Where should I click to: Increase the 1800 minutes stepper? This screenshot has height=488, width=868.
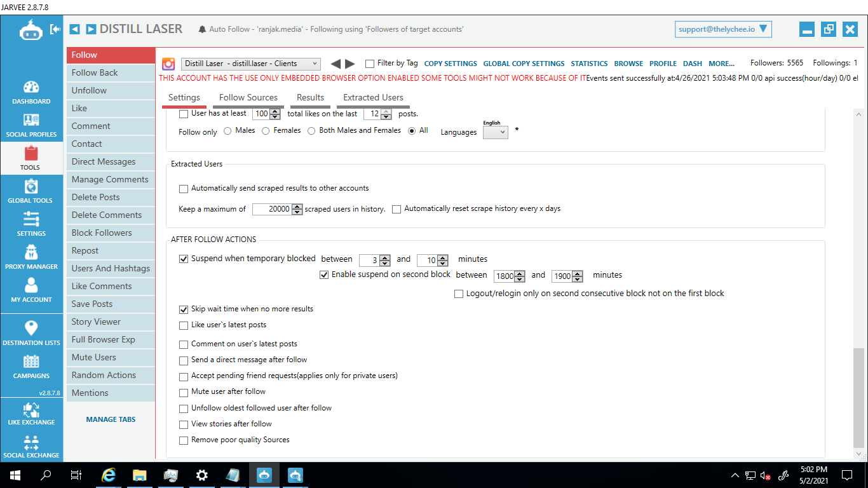click(520, 273)
